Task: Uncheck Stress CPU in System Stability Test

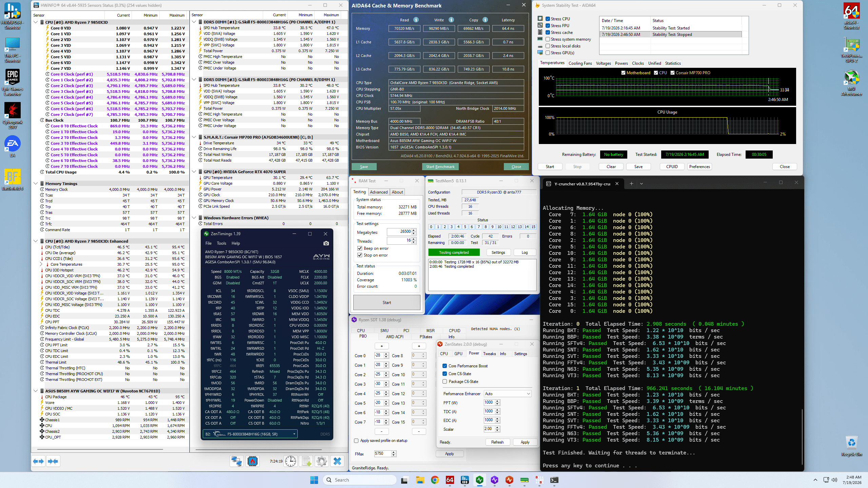Action: coord(548,19)
